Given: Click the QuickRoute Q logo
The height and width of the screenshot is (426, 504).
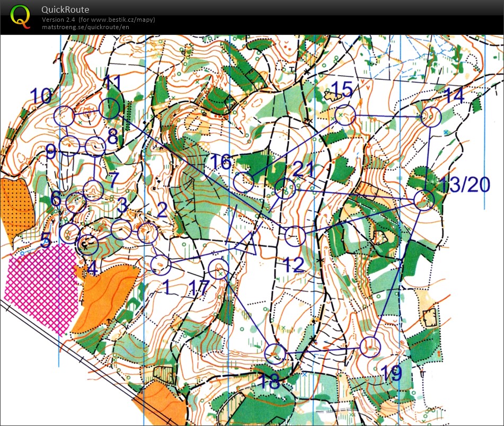Looking at the screenshot, I should [x=20, y=17].
